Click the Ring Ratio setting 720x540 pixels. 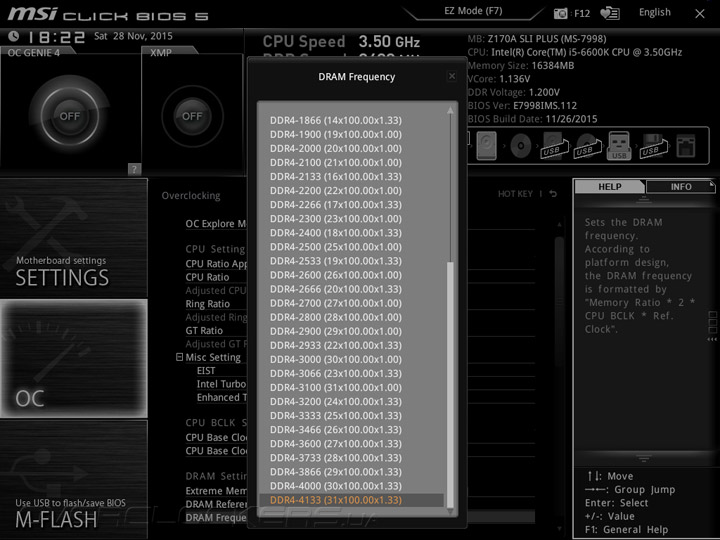tap(208, 304)
